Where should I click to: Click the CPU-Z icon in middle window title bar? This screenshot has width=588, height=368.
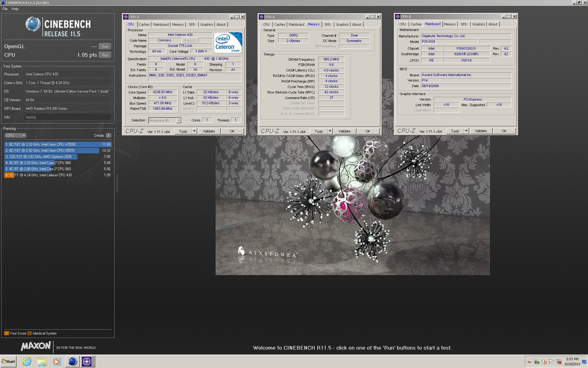click(x=261, y=17)
